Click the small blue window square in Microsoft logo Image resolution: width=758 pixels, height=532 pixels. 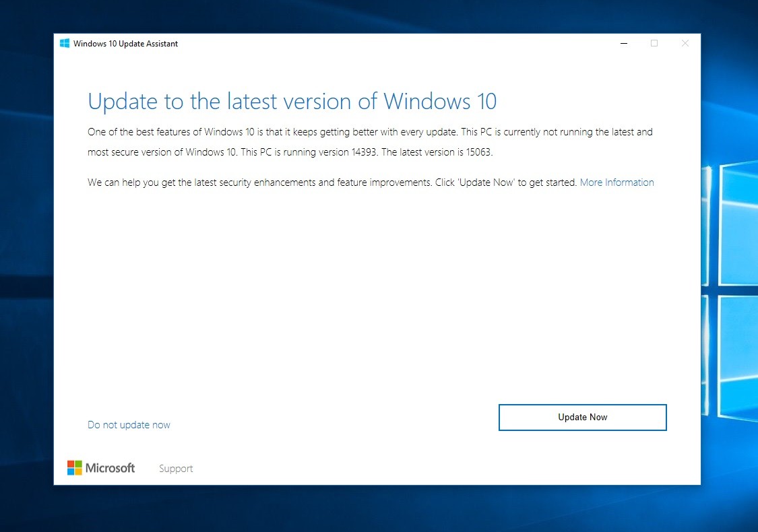point(71,472)
